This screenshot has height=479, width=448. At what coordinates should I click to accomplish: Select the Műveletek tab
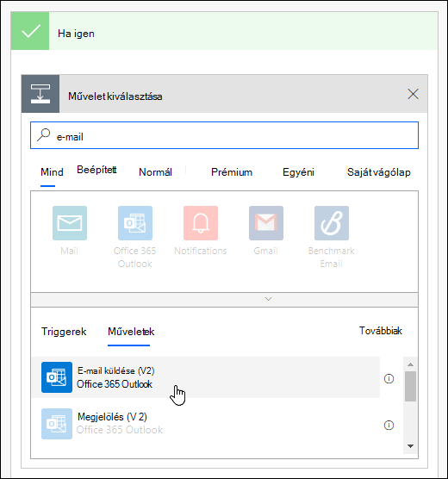tap(131, 332)
